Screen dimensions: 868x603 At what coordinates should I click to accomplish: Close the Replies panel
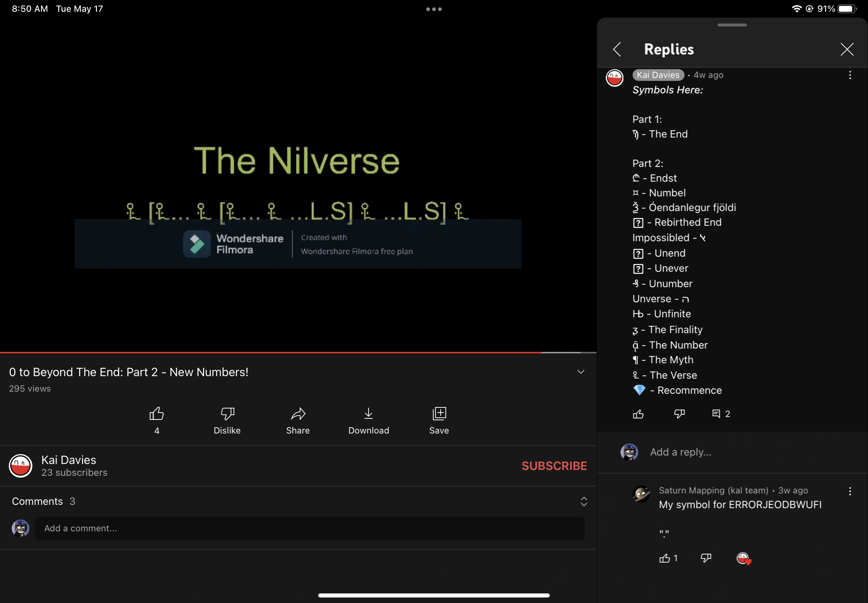point(847,50)
